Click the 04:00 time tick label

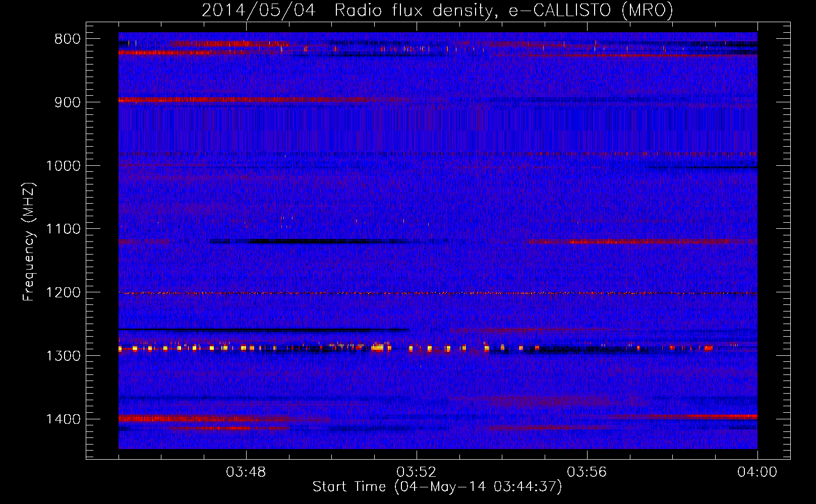[757, 472]
